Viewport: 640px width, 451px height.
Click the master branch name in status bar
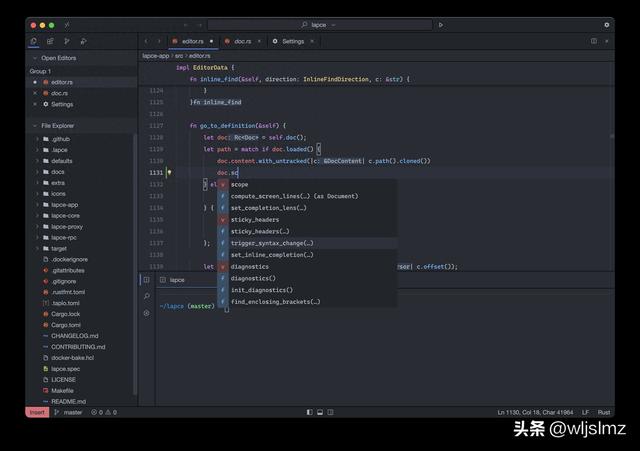[x=73, y=412]
